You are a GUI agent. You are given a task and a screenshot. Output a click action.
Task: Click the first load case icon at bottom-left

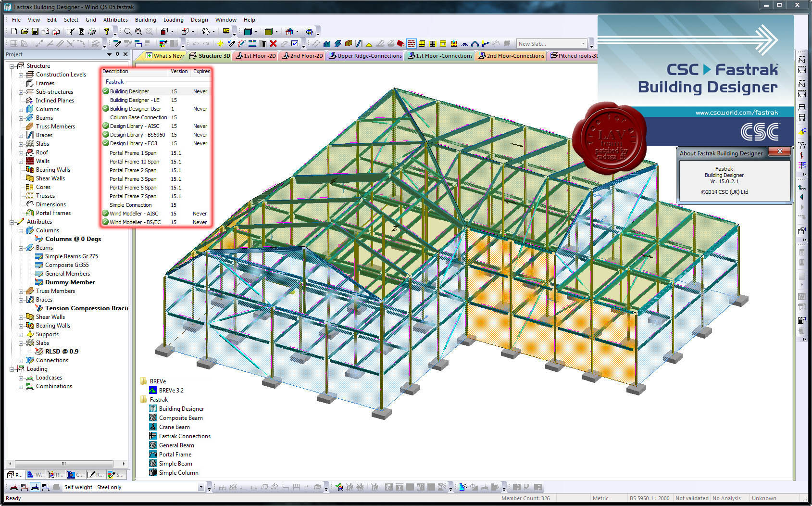(x=14, y=487)
